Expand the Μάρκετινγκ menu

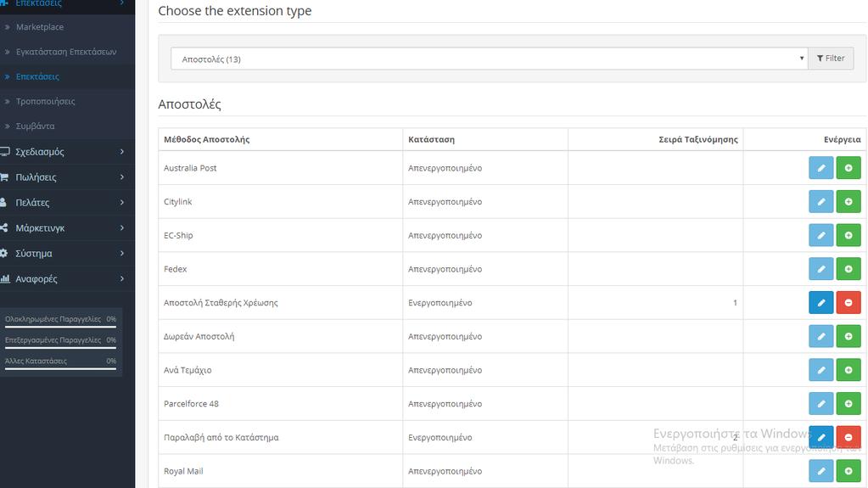coord(66,228)
